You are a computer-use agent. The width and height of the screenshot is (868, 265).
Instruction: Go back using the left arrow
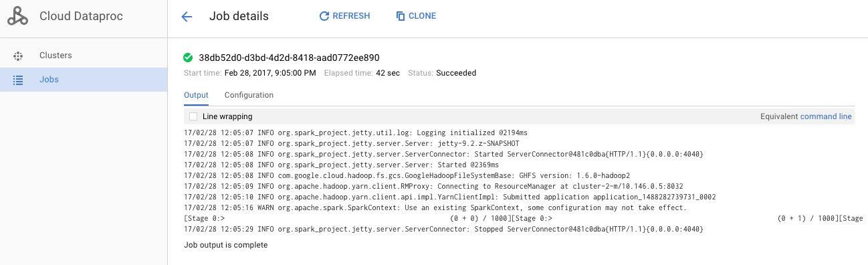tap(187, 17)
